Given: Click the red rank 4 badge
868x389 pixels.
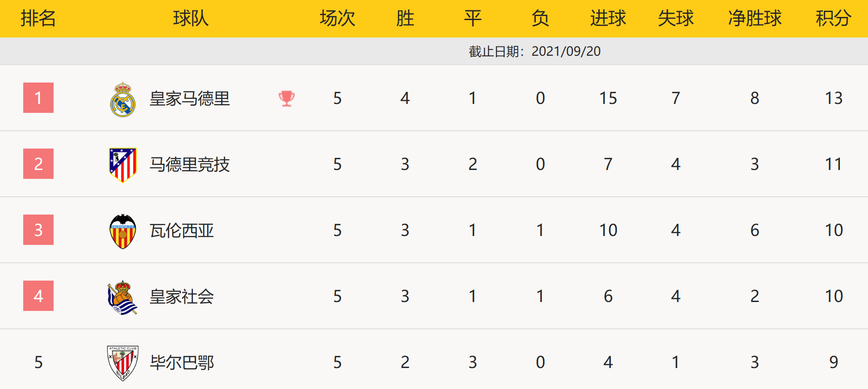Looking at the screenshot, I should point(38,296).
